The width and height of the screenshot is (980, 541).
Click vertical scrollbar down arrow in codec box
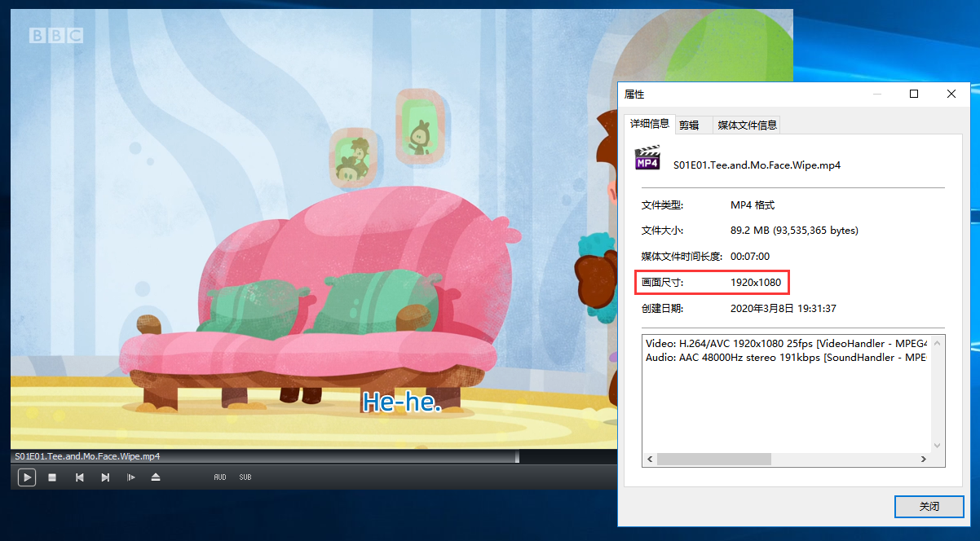(x=937, y=446)
